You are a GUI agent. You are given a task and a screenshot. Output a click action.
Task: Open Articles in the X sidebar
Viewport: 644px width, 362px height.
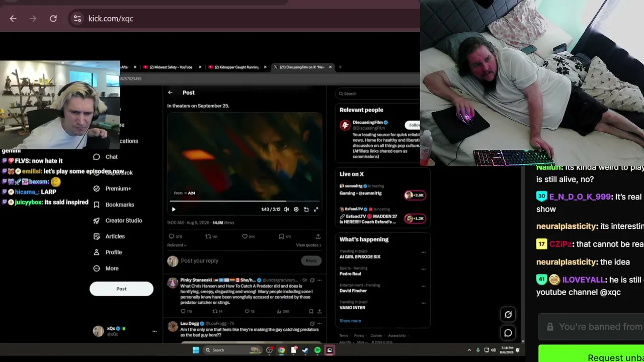click(109, 236)
